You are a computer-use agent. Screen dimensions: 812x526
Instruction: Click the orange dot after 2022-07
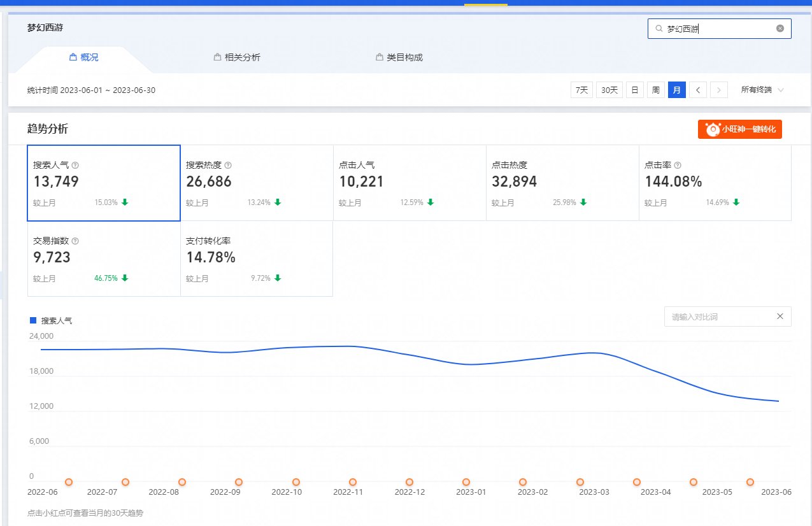pyautogui.click(x=125, y=482)
